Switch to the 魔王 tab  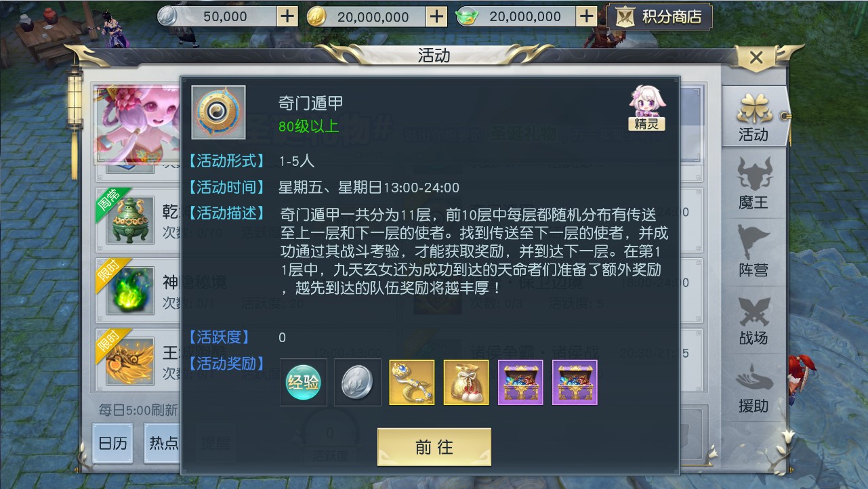[x=753, y=184]
